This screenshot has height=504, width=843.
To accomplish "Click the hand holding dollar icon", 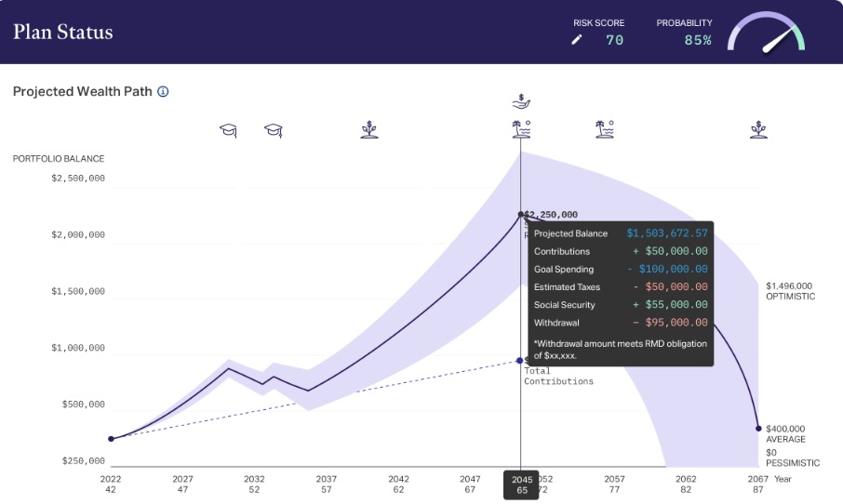I will tap(521, 101).
